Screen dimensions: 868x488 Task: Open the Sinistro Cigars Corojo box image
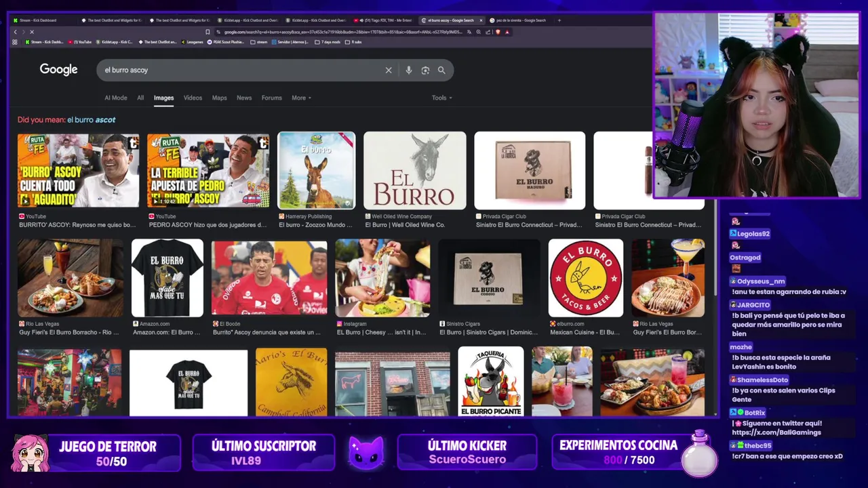[x=489, y=278]
